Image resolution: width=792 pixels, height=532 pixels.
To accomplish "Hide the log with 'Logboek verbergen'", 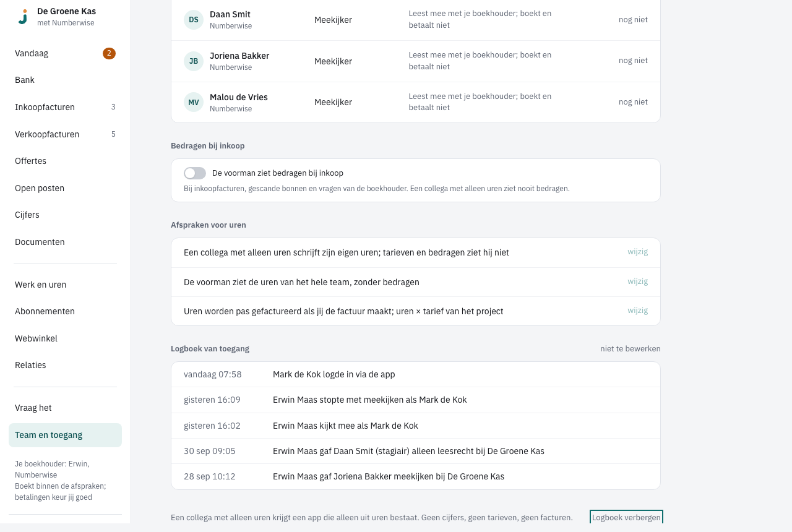I will [626, 517].
